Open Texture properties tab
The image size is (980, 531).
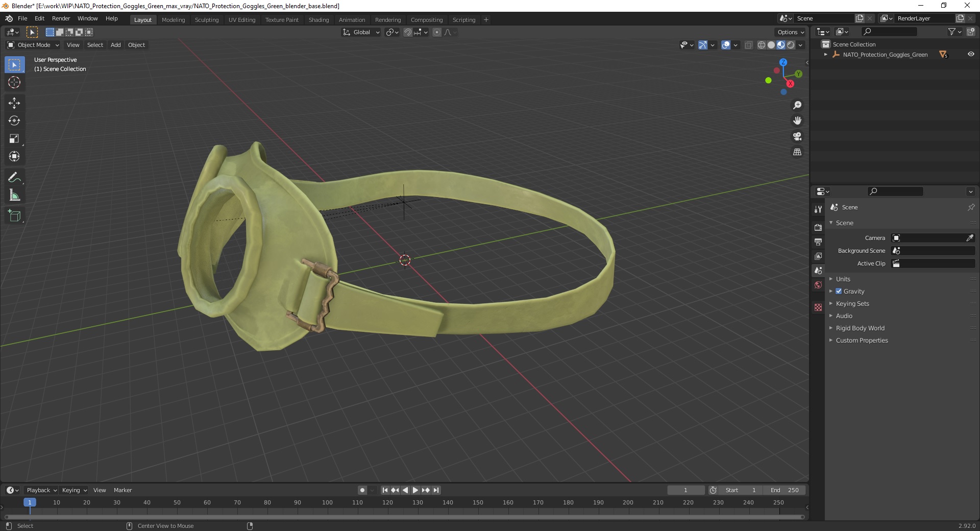click(818, 307)
